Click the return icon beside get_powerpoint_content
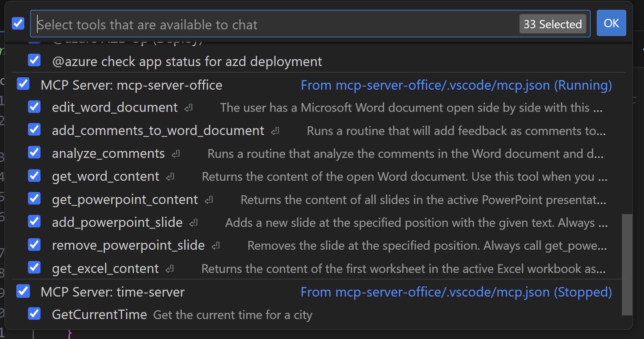The height and width of the screenshot is (339, 644). (x=209, y=200)
